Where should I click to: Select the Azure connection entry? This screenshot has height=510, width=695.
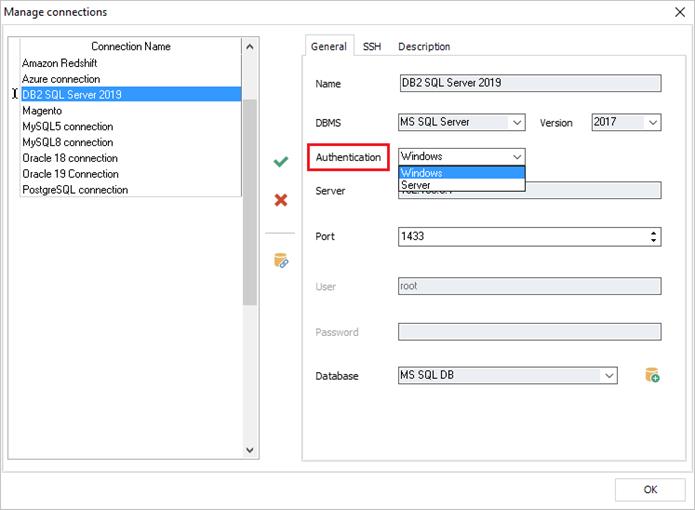click(131, 79)
